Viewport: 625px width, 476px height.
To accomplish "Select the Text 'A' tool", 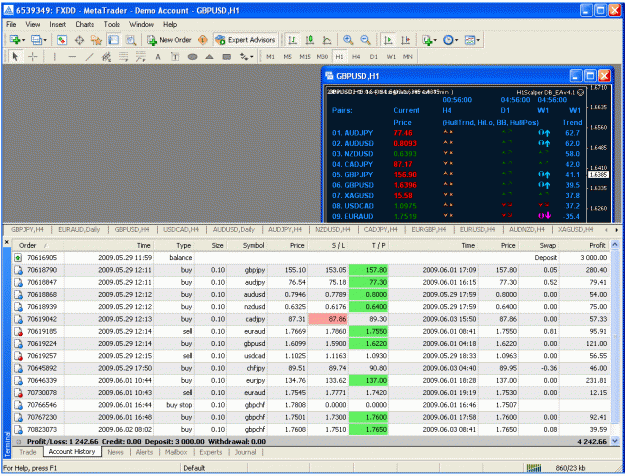I will pyautogui.click(x=158, y=57).
